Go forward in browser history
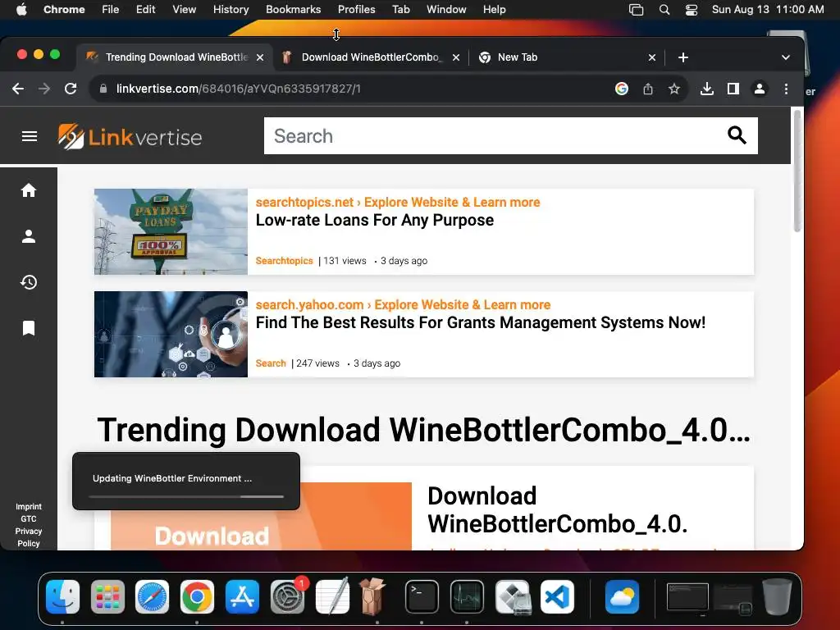The image size is (840, 630). (x=44, y=89)
